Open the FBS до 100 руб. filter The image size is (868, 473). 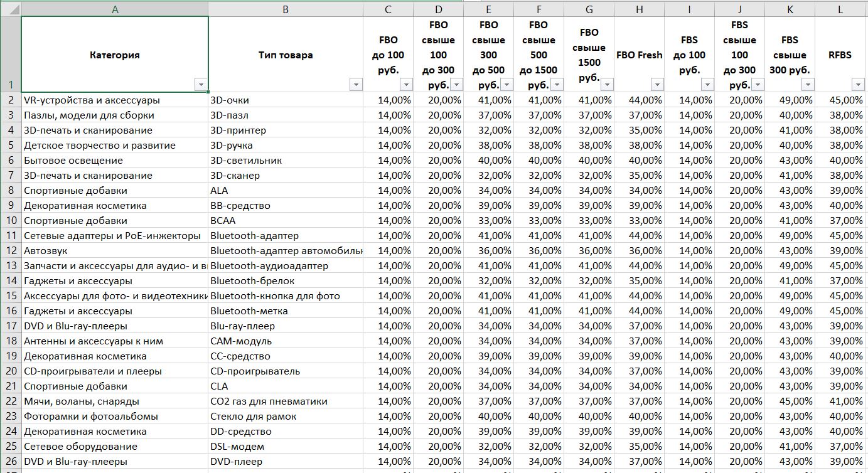[707, 85]
